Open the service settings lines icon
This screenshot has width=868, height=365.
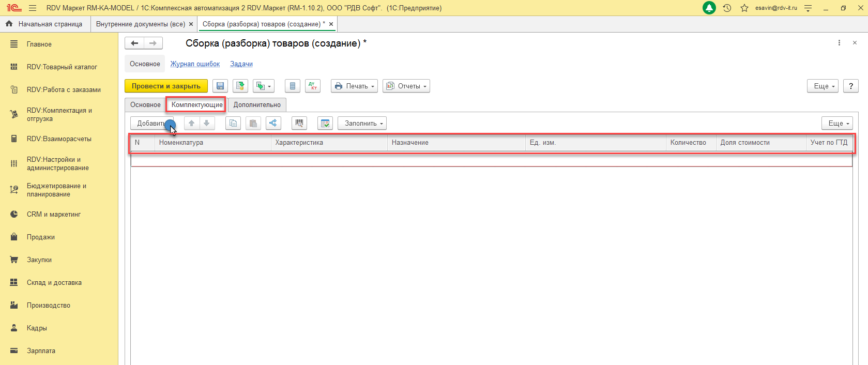808,8
